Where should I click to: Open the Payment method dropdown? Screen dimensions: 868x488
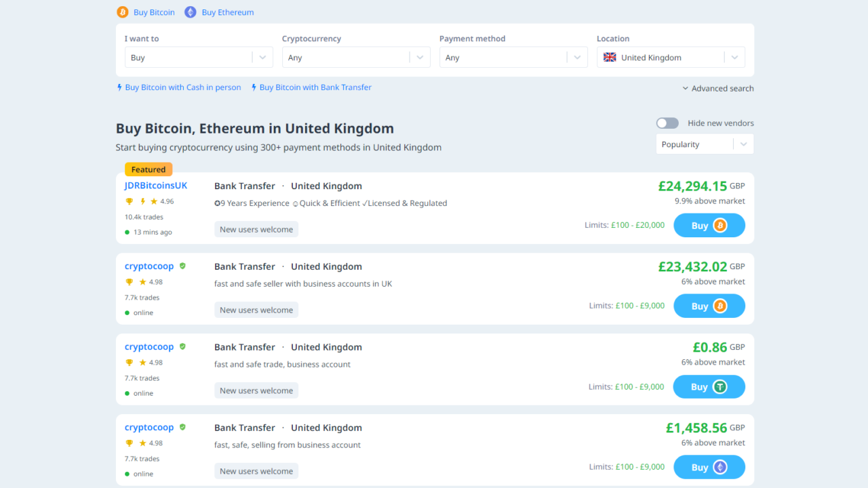(513, 58)
